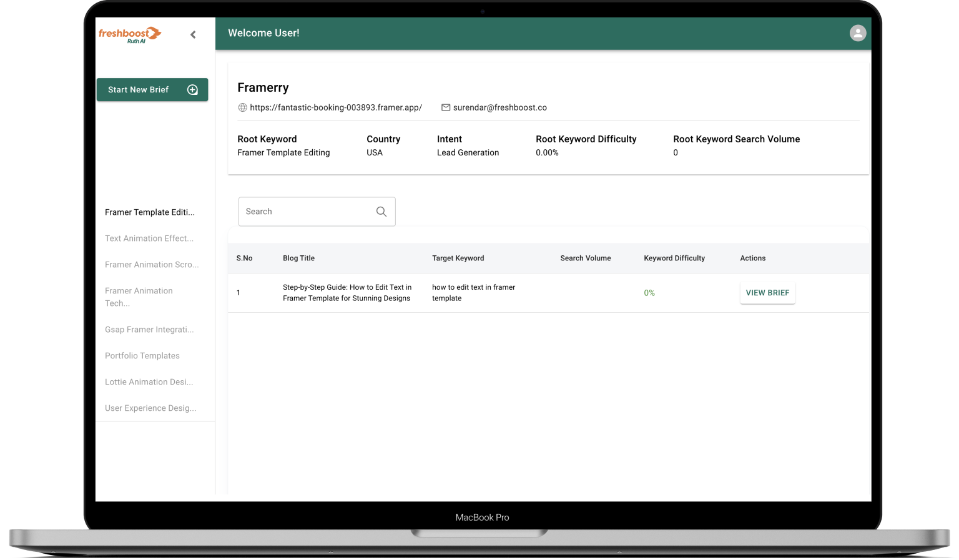
Task: Click the magnifier search icon
Action: pos(381,212)
